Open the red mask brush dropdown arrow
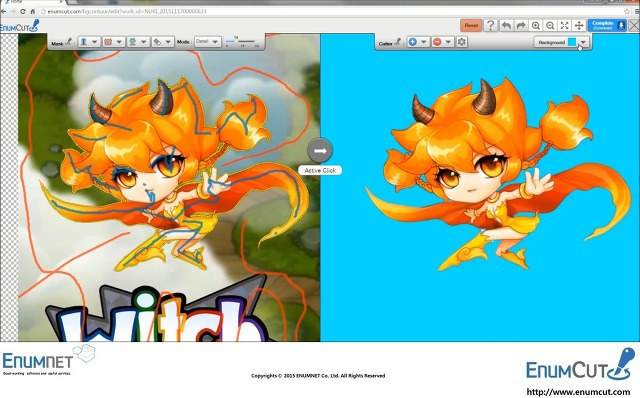The image size is (640, 398). 119,42
